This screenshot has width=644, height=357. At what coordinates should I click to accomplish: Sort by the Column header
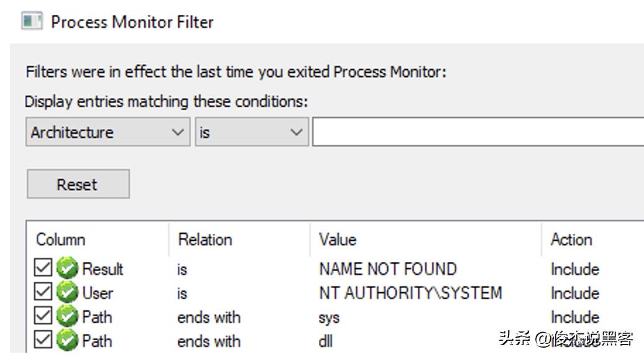pos(61,239)
